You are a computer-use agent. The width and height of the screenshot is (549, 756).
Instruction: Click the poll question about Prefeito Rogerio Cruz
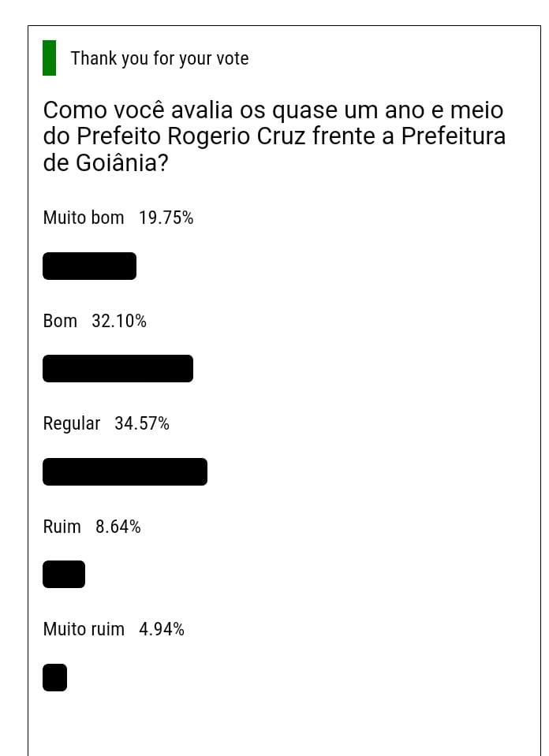click(274, 136)
